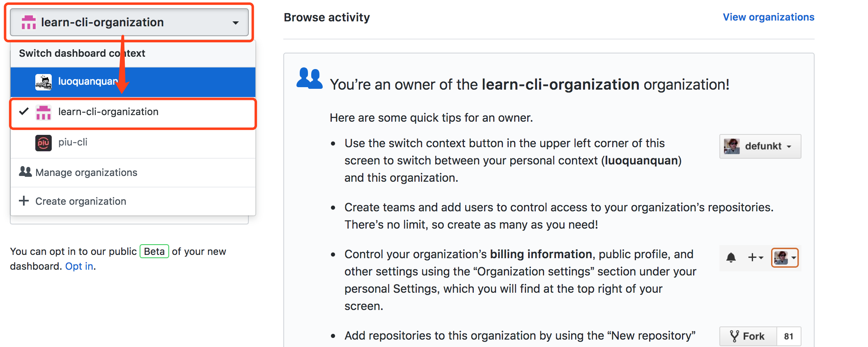The height and width of the screenshot is (347, 868).
Task: Click the Fork icon button
Action: (x=748, y=336)
